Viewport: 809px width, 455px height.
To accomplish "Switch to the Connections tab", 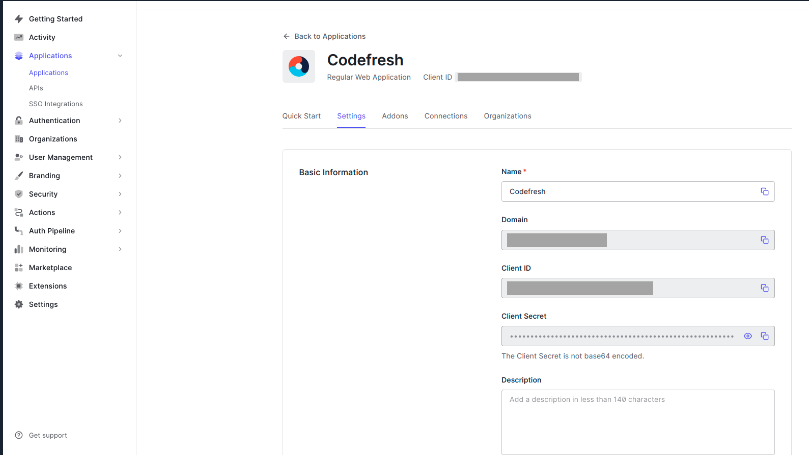I will (x=445, y=116).
